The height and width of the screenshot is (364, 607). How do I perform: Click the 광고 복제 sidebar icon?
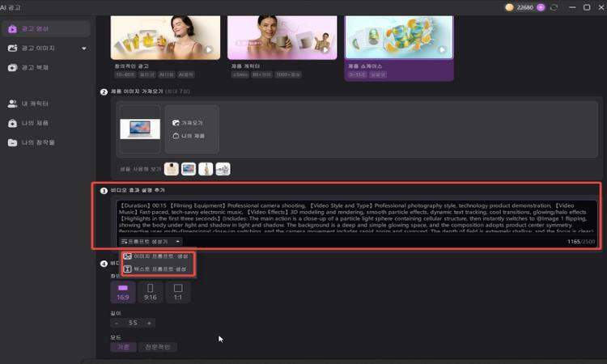(12, 68)
